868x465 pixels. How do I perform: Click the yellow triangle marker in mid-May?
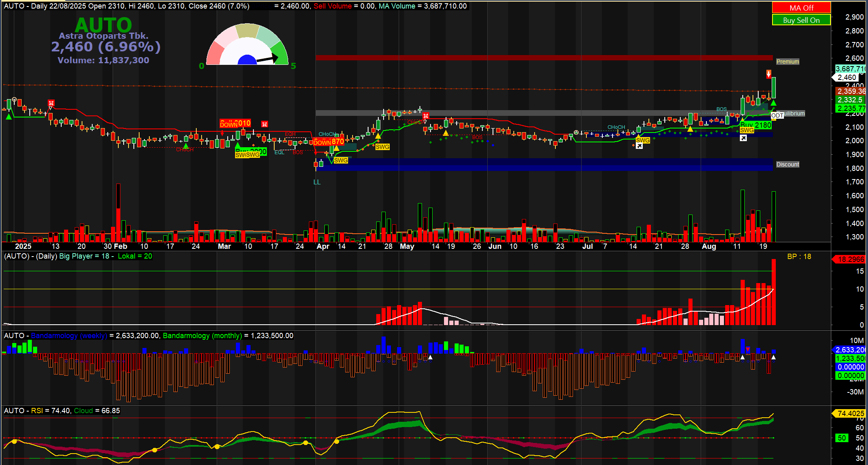pos(446,133)
